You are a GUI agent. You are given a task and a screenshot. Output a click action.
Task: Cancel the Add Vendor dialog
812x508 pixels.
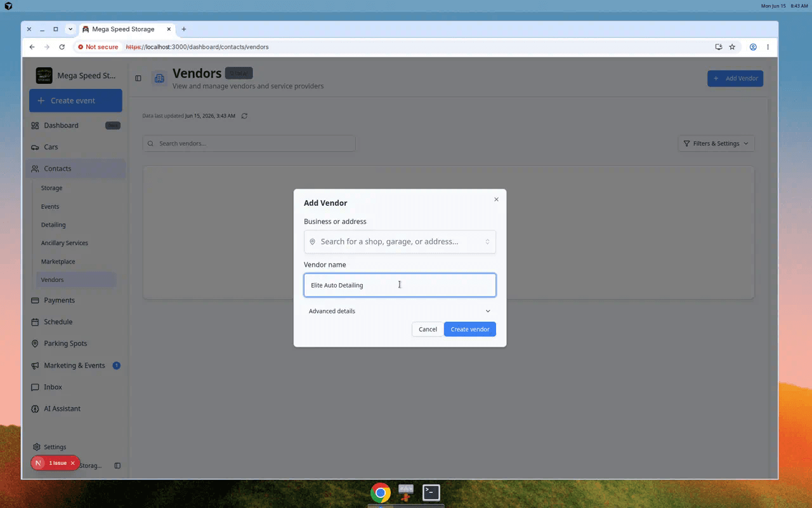point(428,329)
